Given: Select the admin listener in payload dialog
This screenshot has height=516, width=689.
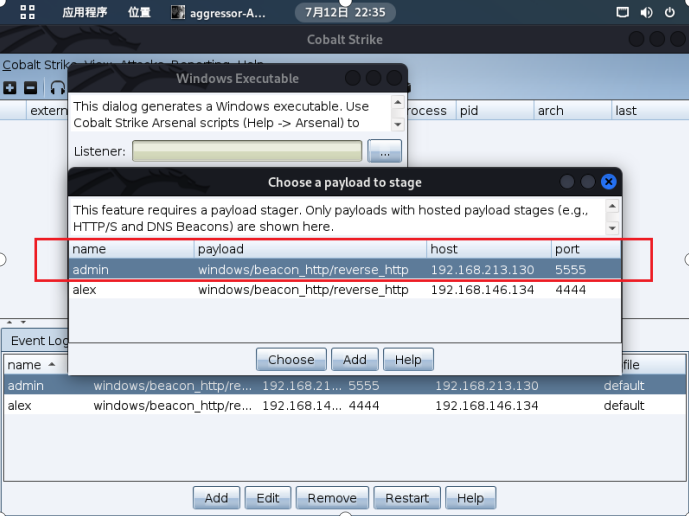Looking at the screenshot, I should (345, 269).
